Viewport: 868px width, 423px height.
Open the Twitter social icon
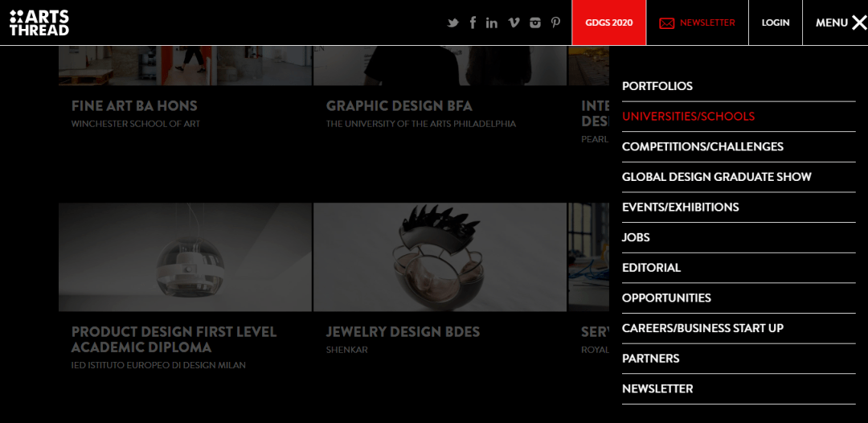tap(452, 23)
